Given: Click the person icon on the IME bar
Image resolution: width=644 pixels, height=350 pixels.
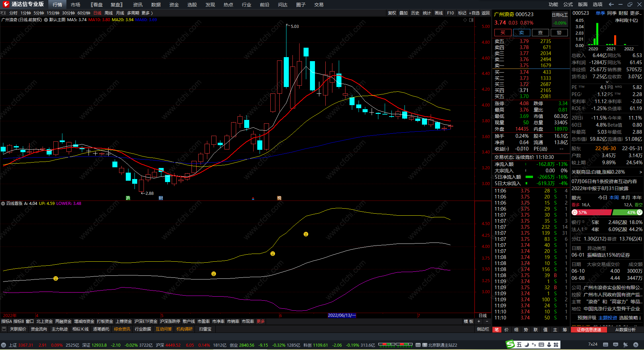Looking at the screenshot, I should [x=549, y=345].
